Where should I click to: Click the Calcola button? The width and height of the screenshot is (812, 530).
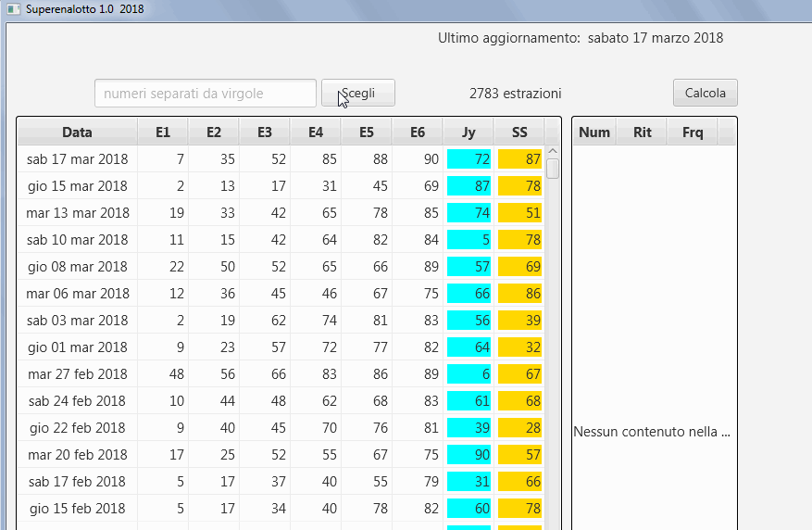coord(706,93)
